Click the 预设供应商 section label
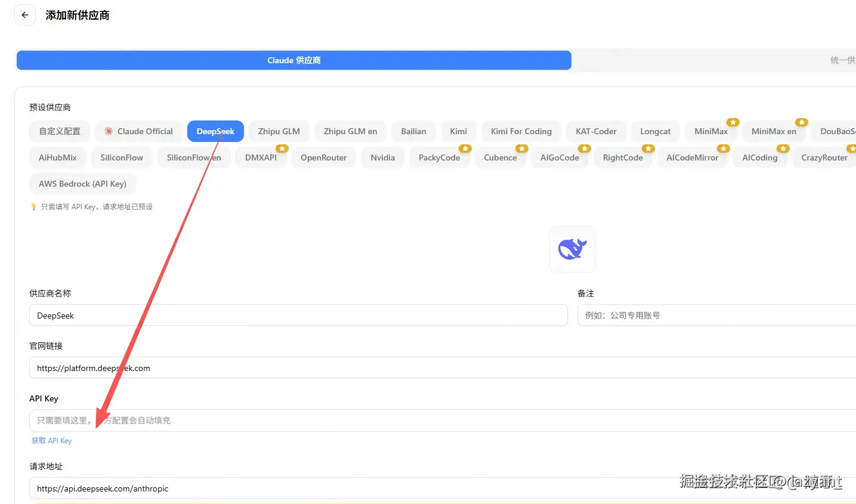 coord(50,107)
